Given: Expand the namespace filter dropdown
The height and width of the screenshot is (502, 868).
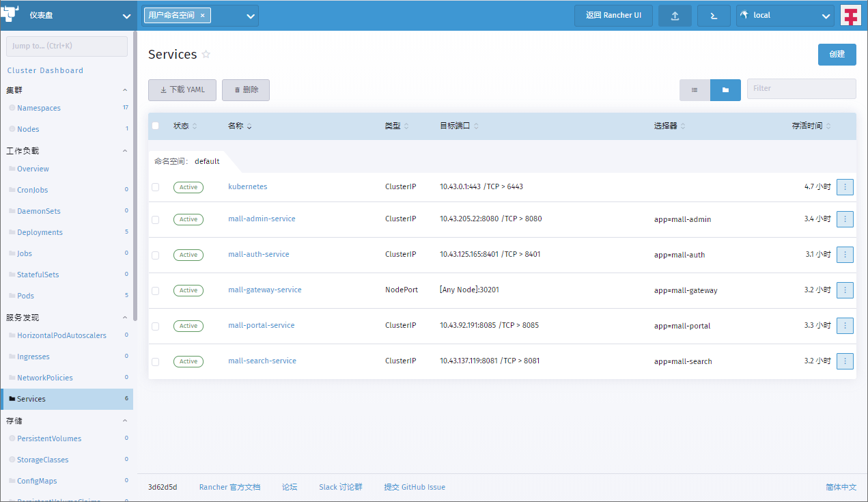Looking at the screenshot, I should 250,16.
